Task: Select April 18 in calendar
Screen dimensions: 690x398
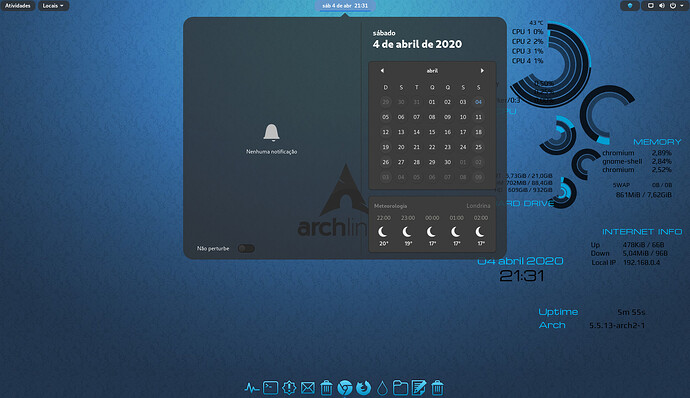Action: tap(478, 132)
